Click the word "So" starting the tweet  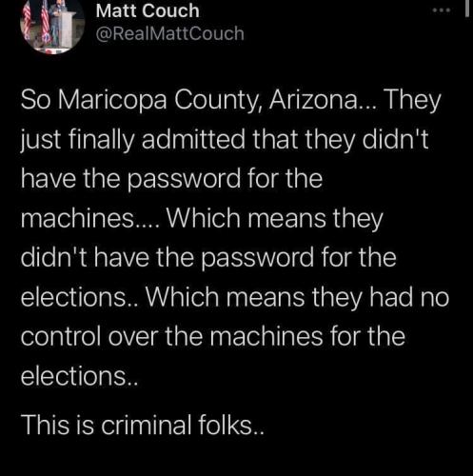pos(35,101)
